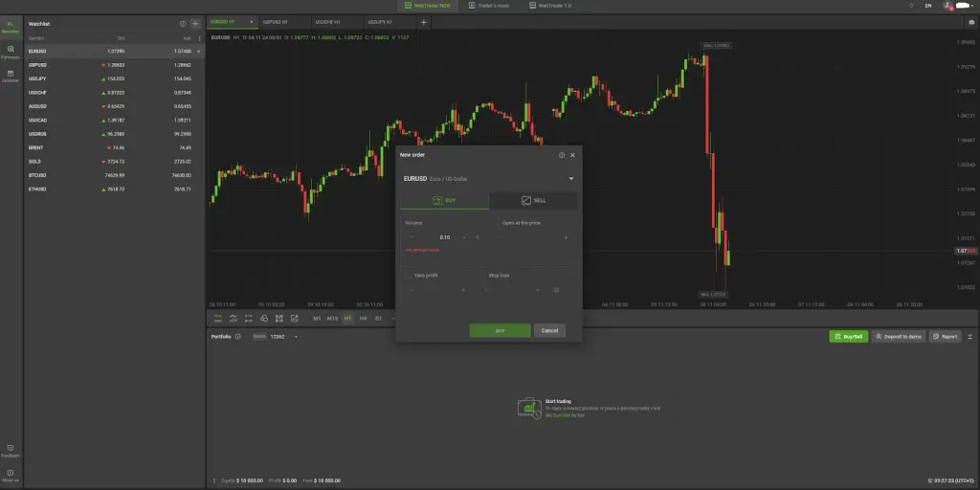Open the chart drawing objects tool
980x490 pixels.
tap(264, 318)
